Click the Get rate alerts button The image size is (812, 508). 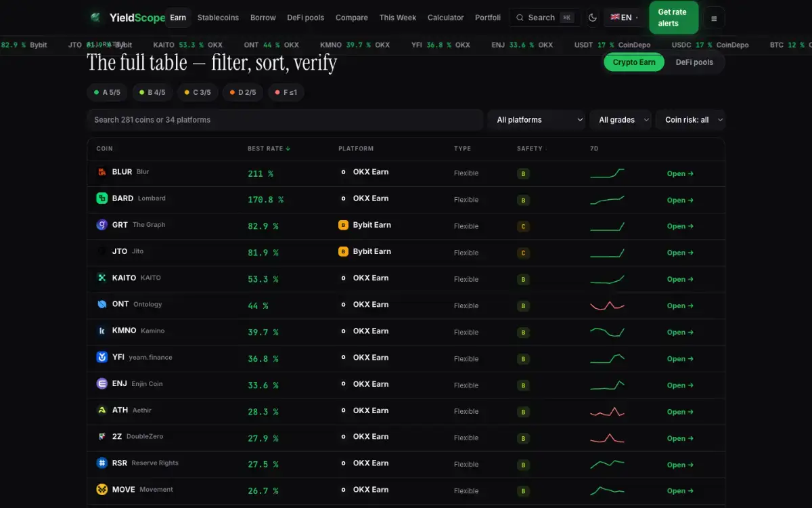coord(673,18)
